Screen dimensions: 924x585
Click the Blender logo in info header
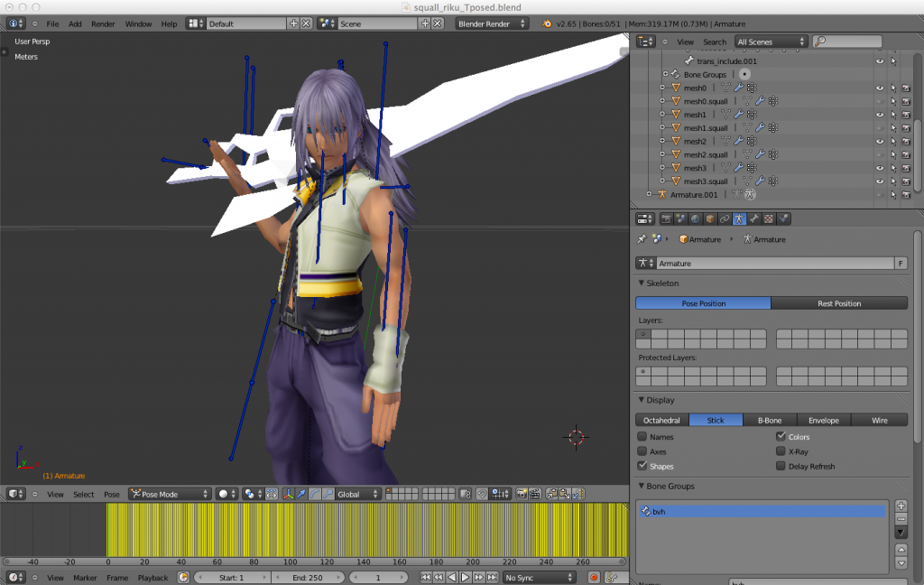tap(547, 23)
